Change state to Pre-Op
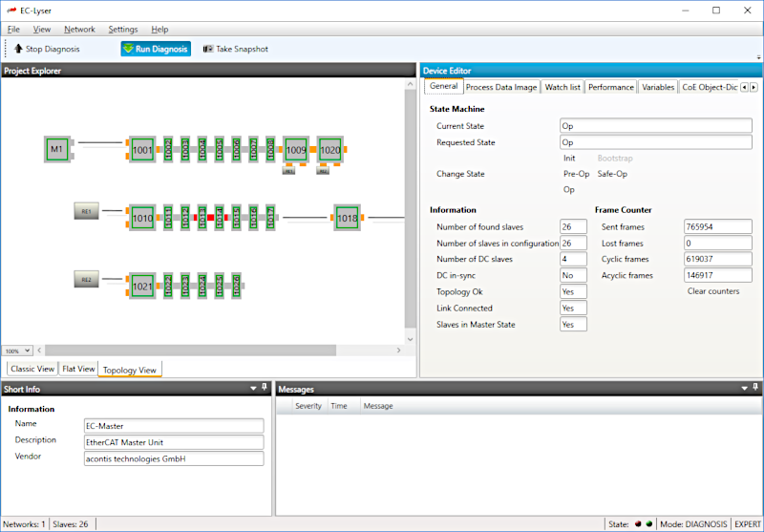The width and height of the screenshot is (764, 532). click(x=576, y=174)
